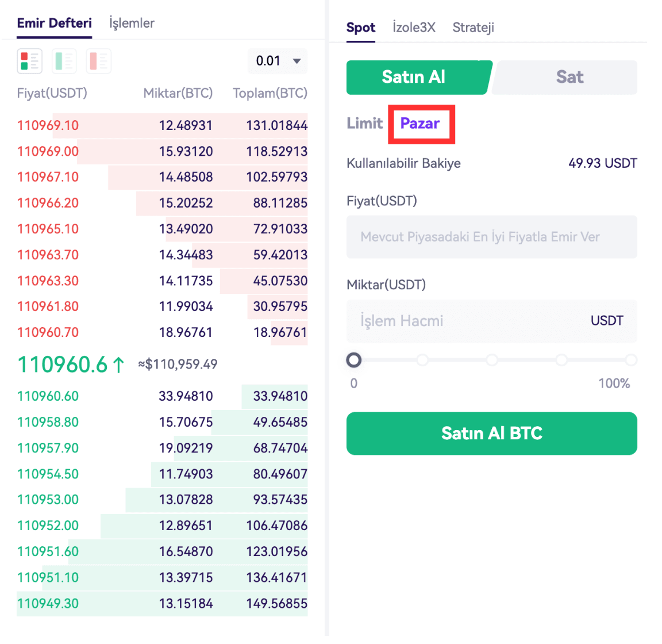Switch to the İşlemler tab

(132, 23)
